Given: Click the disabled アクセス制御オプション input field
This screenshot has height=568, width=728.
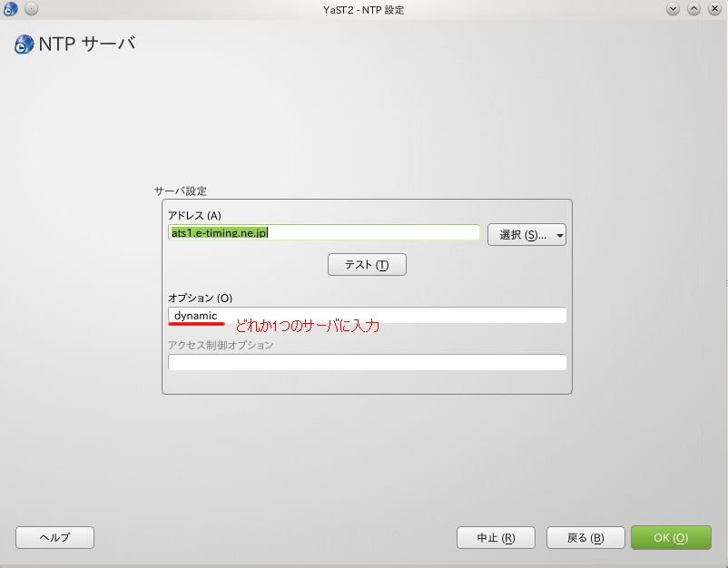Looking at the screenshot, I should pos(367,362).
